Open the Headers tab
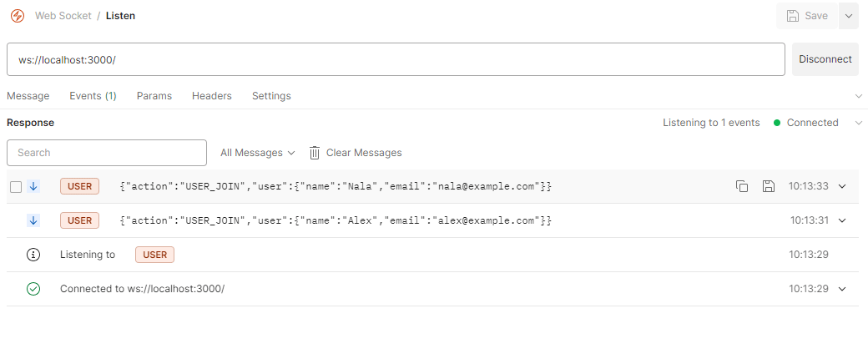 click(x=212, y=96)
